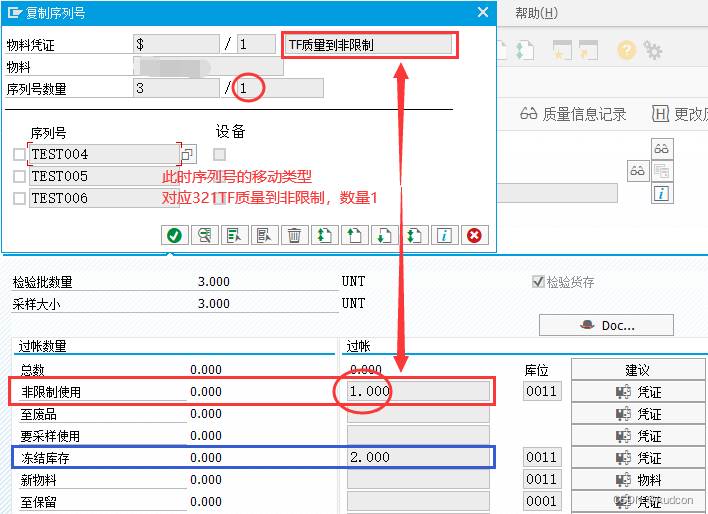Click 库位 field showing 0001

coord(542,501)
